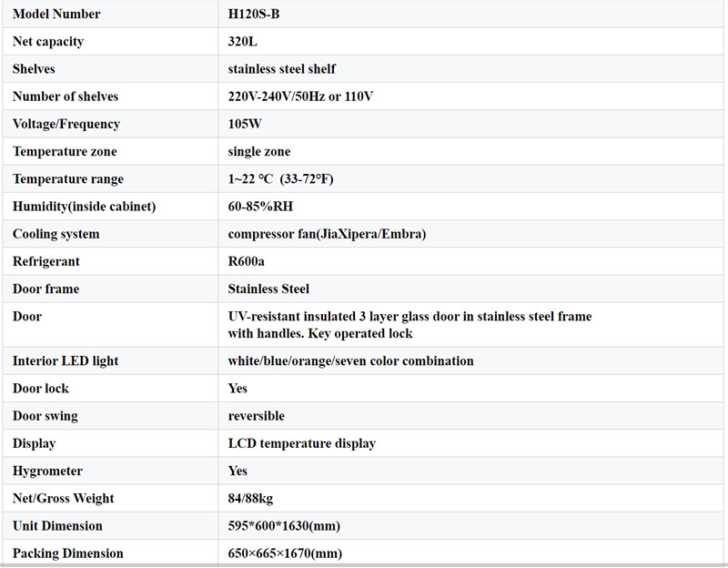Select the reversible door swing value
728x568 pixels.
(x=256, y=416)
